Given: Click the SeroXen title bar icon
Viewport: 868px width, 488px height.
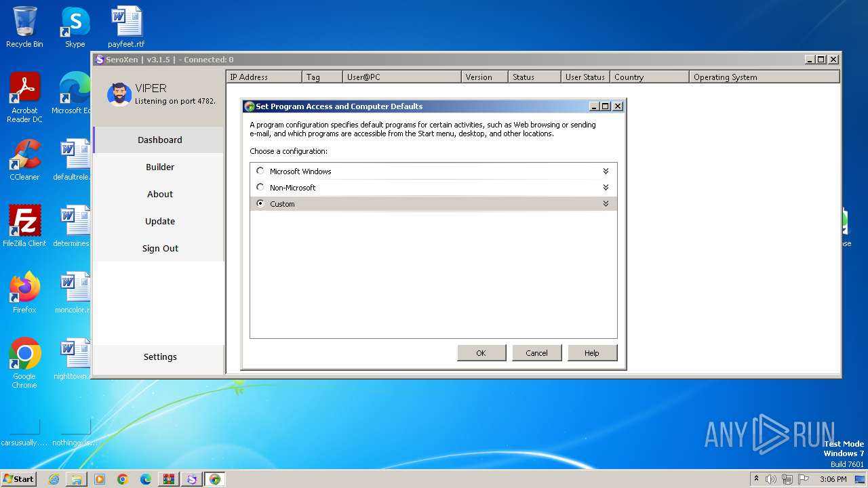Looking at the screenshot, I should [100, 60].
